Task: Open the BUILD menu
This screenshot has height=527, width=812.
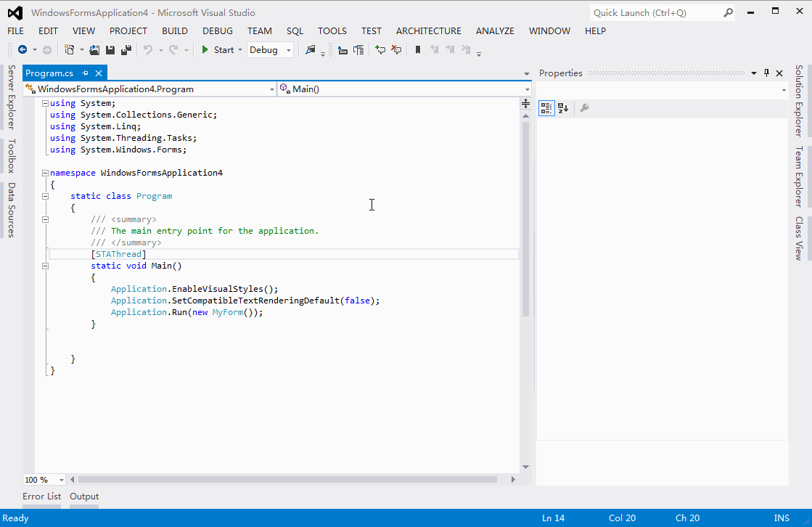Action: coord(175,30)
